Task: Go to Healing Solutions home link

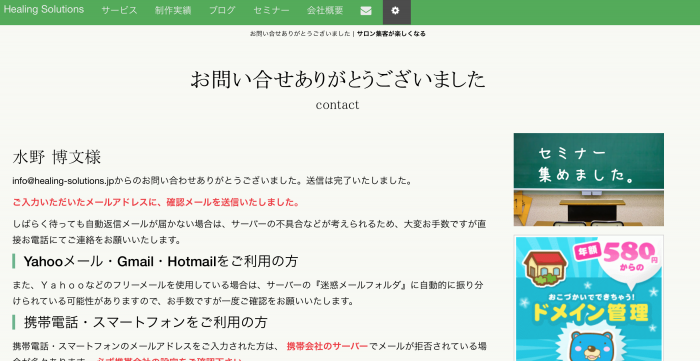Action: [x=44, y=10]
